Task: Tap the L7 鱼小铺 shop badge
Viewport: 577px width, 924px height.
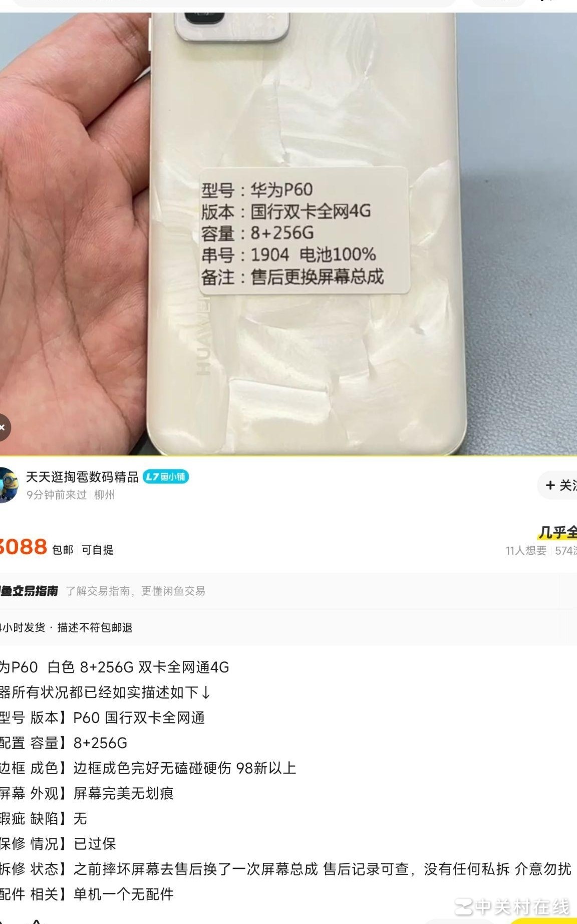Action: click(x=166, y=477)
